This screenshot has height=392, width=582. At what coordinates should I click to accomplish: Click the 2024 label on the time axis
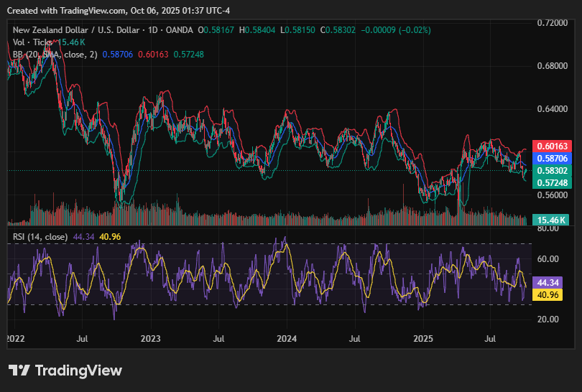point(287,337)
